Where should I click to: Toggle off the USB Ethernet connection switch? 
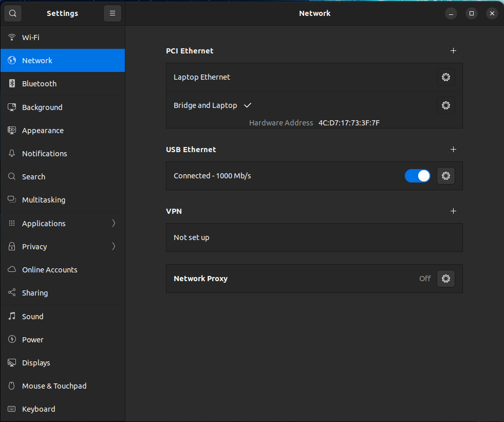[x=417, y=176]
